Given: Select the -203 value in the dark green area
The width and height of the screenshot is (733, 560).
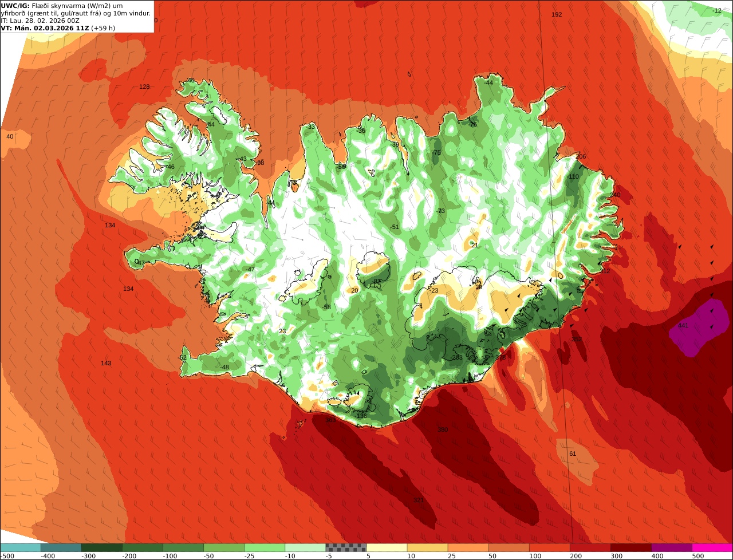Looking at the screenshot, I should tap(456, 357).
